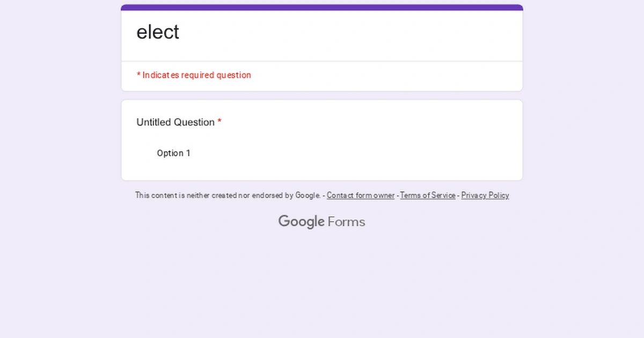This screenshot has width=644, height=338.
Task: Click the 'Indicates required question' notice
Action: point(196,75)
